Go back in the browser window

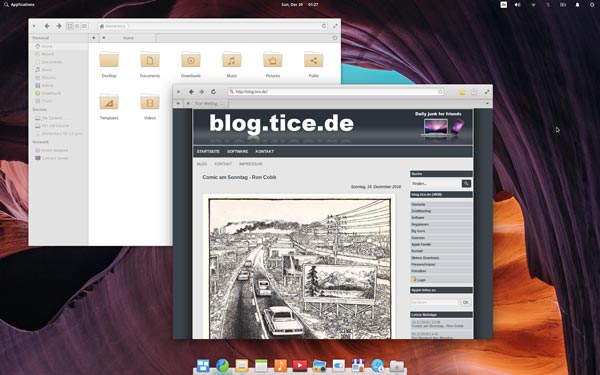[x=191, y=92]
